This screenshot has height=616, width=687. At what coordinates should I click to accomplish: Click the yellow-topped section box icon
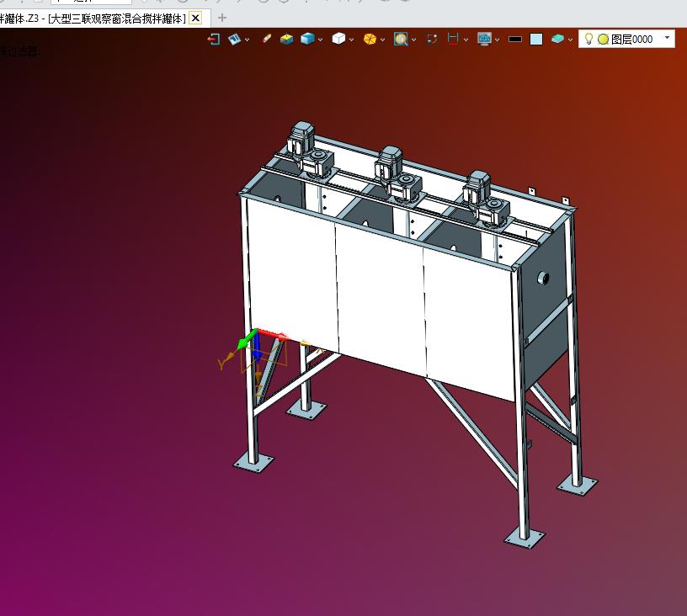click(x=286, y=39)
